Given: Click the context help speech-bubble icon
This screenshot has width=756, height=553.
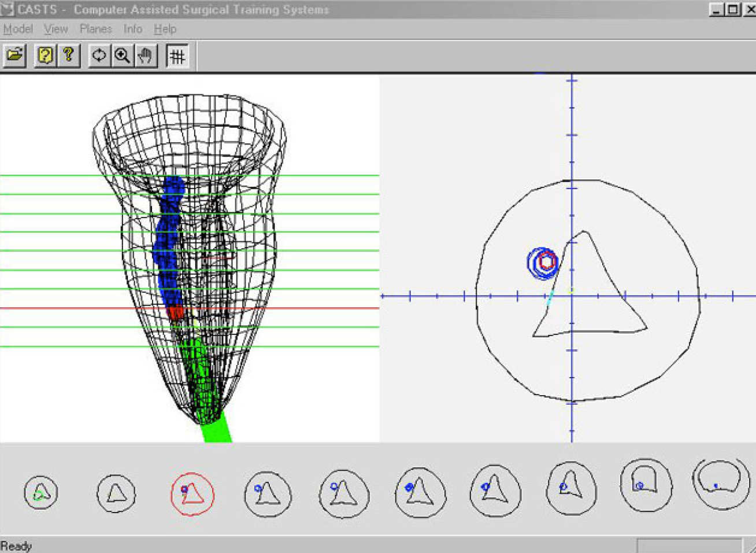Looking at the screenshot, I should click(x=45, y=56).
